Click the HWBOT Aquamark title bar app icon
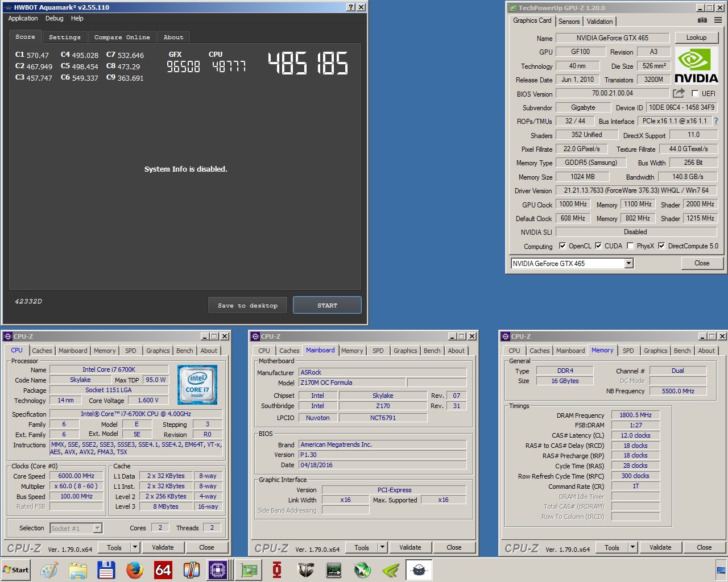The height and width of the screenshot is (582, 728). (7, 7)
